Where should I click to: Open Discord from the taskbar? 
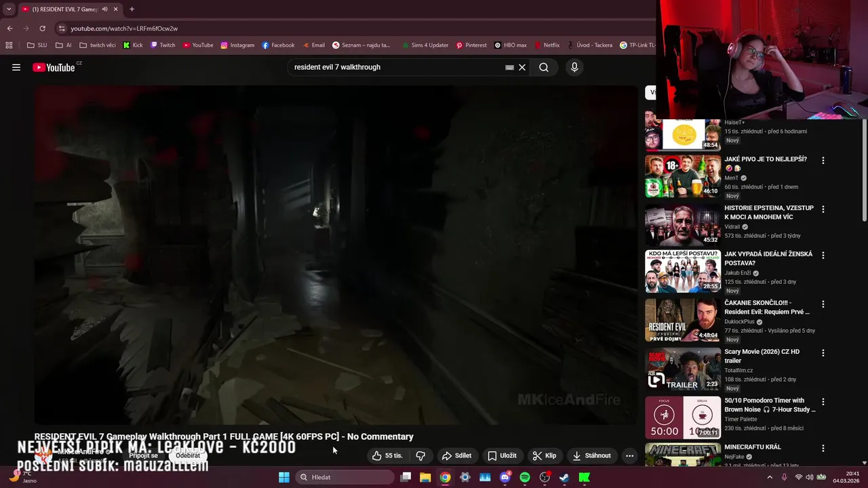coord(505,477)
